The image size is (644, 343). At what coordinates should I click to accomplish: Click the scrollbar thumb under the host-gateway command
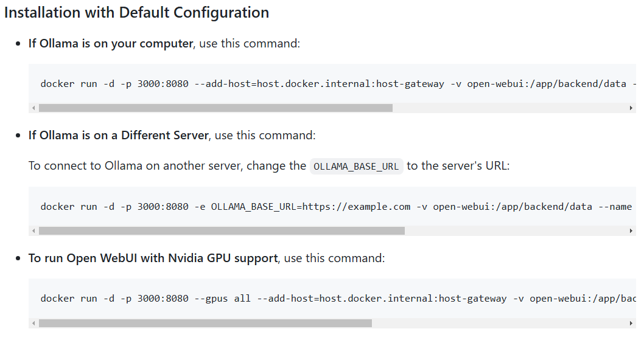pos(215,108)
